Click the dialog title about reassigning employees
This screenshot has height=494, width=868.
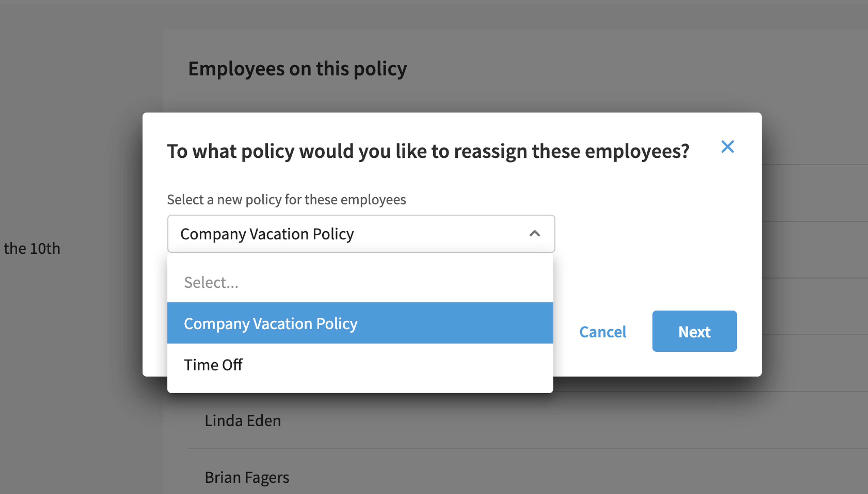coord(428,151)
